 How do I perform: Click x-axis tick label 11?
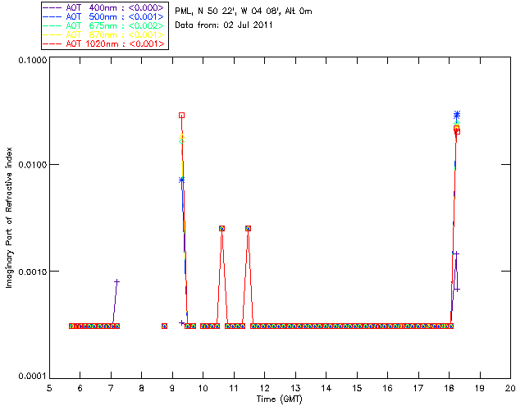coord(234,388)
